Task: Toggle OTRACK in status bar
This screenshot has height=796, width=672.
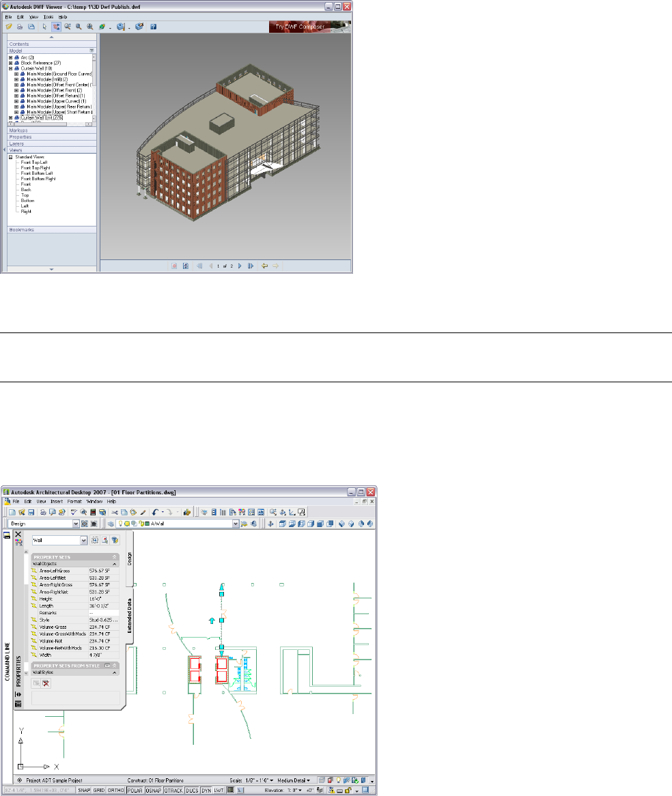Action: (x=173, y=791)
